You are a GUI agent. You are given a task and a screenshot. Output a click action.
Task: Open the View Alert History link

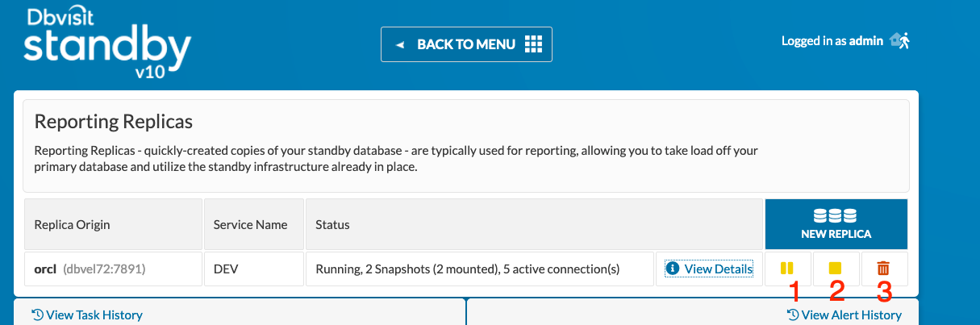click(844, 315)
